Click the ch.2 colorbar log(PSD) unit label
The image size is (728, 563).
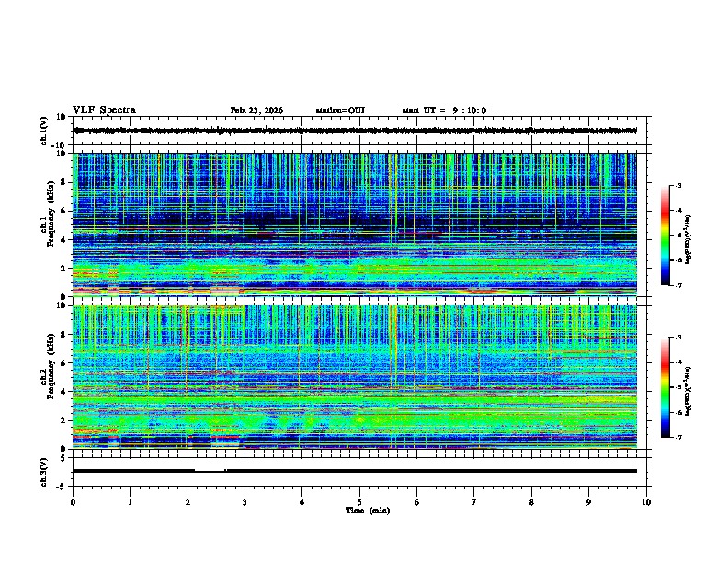688,391
